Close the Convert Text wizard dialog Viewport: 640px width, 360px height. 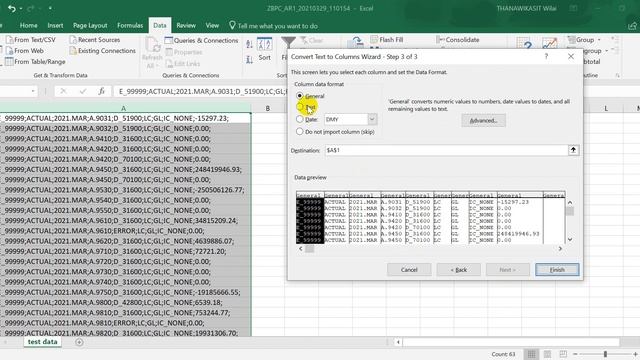pyautogui.click(x=571, y=56)
